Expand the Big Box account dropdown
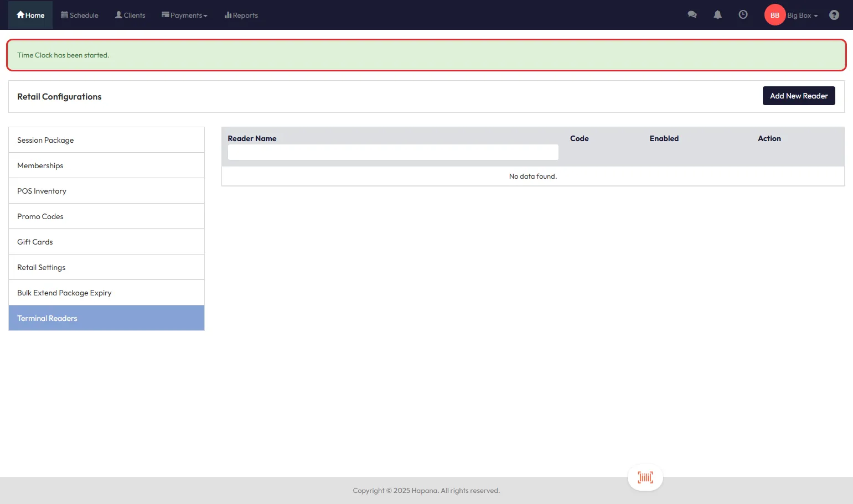The height and width of the screenshot is (504, 853). click(803, 15)
